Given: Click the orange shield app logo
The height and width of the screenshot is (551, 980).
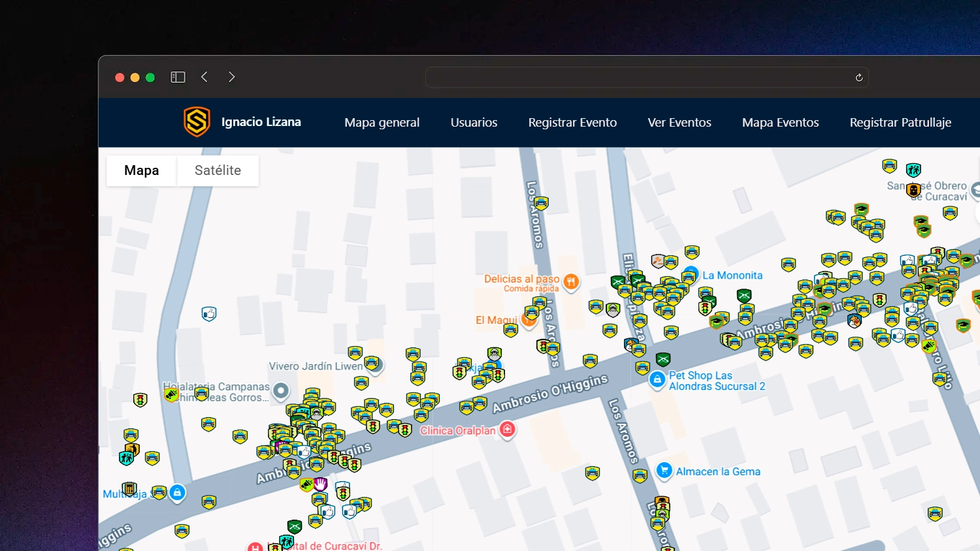Looking at the screenshot, I should click(x=197, y=122).
